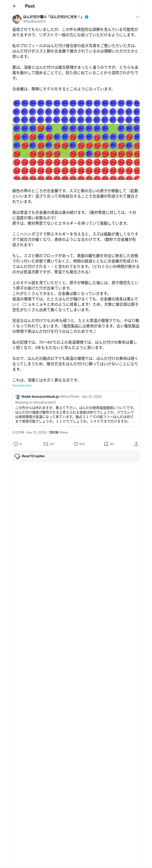
Task: Click the blue verified badge
Action: [x=87, y=16]
